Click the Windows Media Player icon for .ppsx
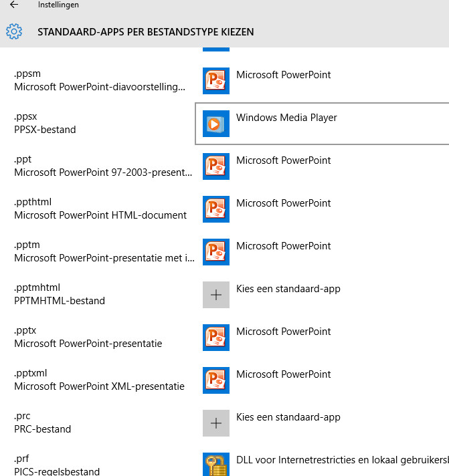The height and width of the screenshot is (476, 449). tap(216, 124)
